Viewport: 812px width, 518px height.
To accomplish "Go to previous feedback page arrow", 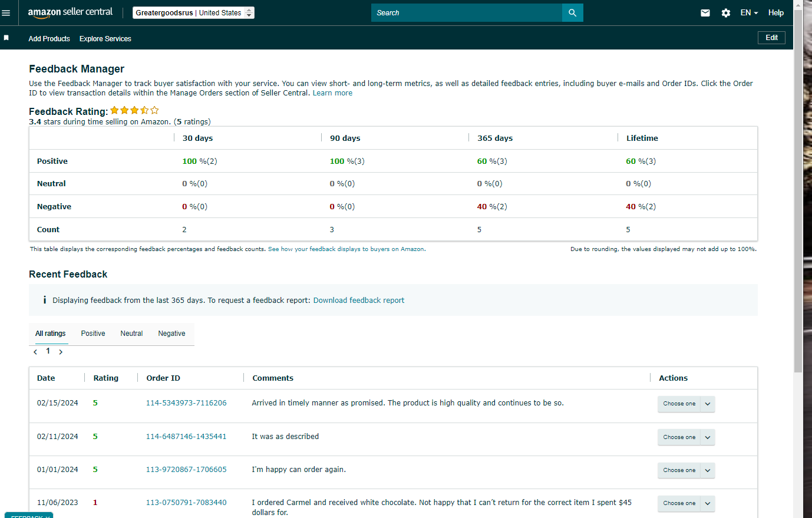I will (x=35, y=352).
